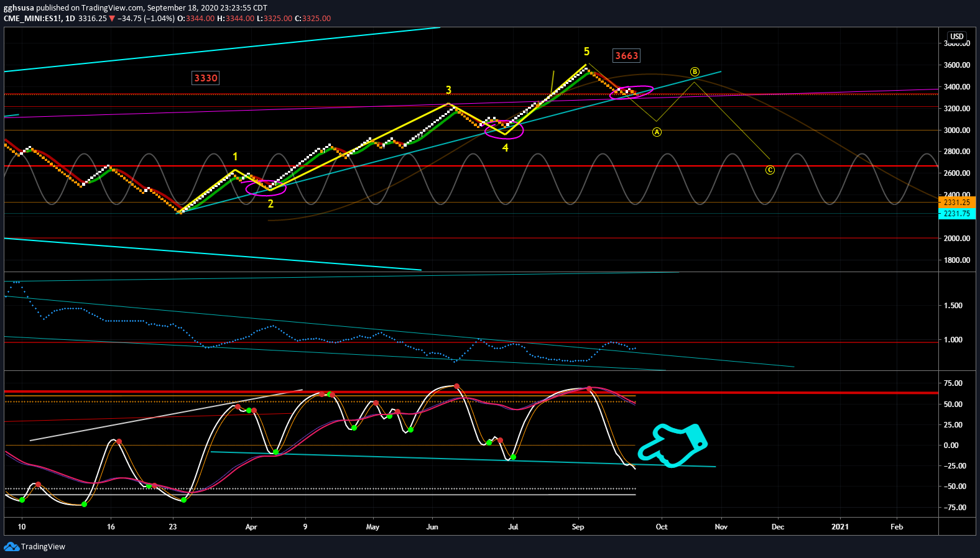Screen dimensions: 980x558
Task: Click the gghsusa author name
Action: pyautogui.click(x=19, y=8)
